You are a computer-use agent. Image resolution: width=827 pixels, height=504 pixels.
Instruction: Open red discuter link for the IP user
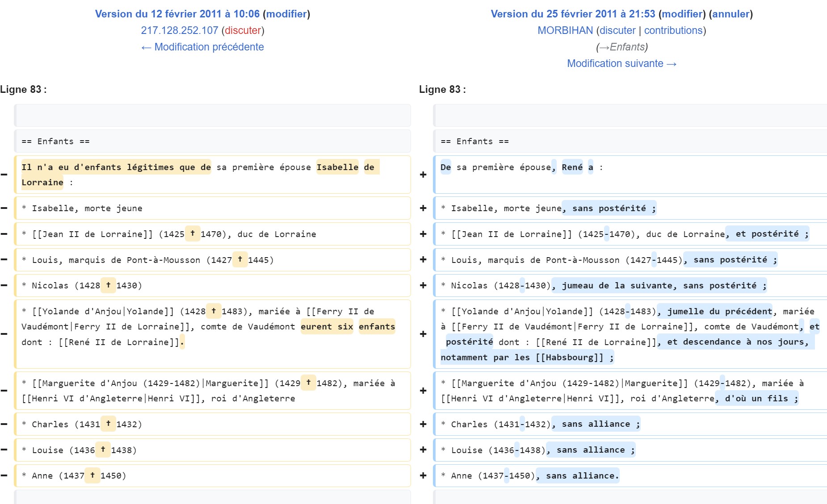coord(243,30)
